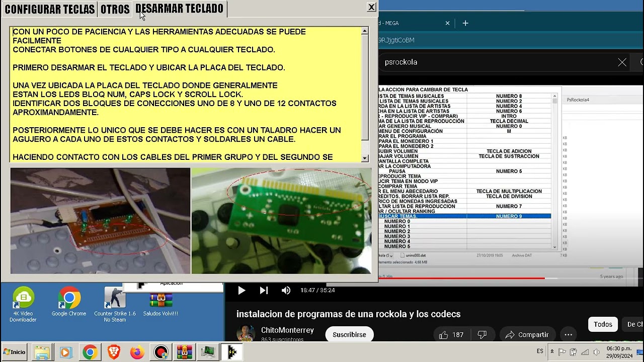Open the computer monitor taskbar icon
This screenshot has height=362, width=644.
208,352
